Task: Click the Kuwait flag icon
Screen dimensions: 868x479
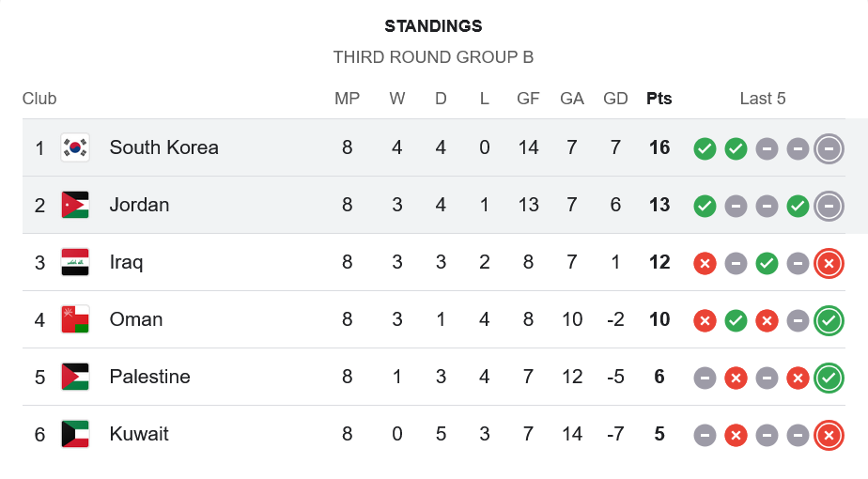Action: (x=75, y=434)
